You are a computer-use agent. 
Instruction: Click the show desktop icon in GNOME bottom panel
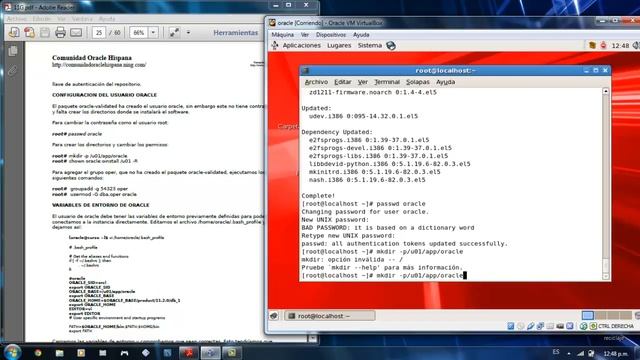click(274, 316)
